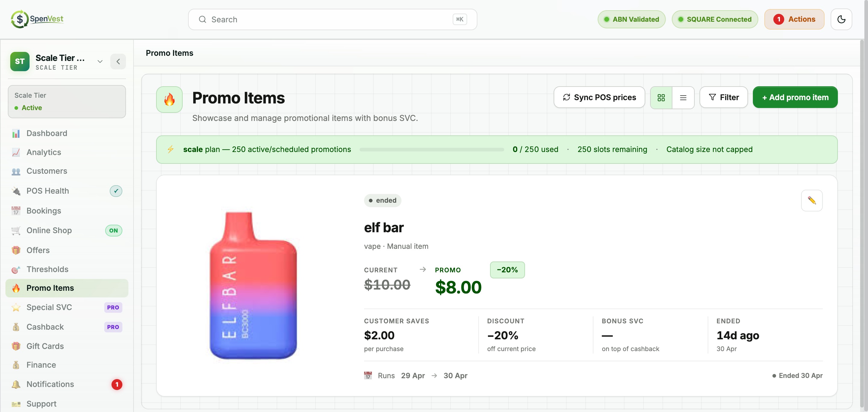Screen dimensions: 868x412
Task: Open Online Shop from the sidebar
Action: coord(67,230)
